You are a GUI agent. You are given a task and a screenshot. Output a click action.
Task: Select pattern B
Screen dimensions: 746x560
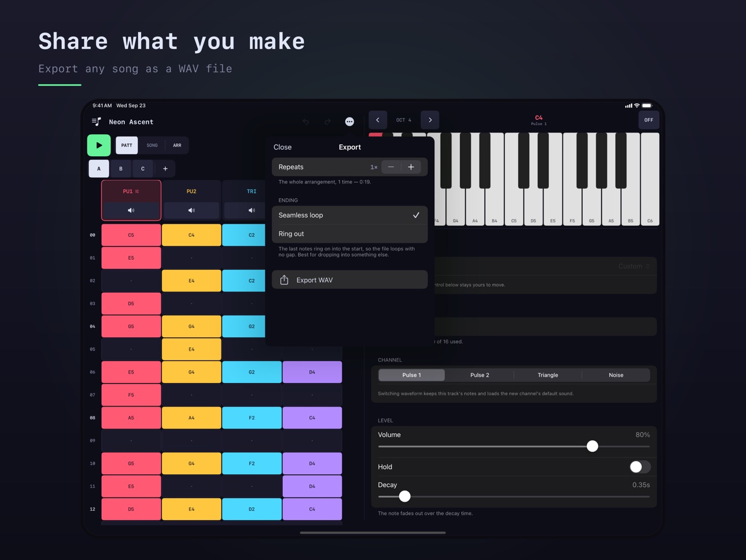pos(121,169)
